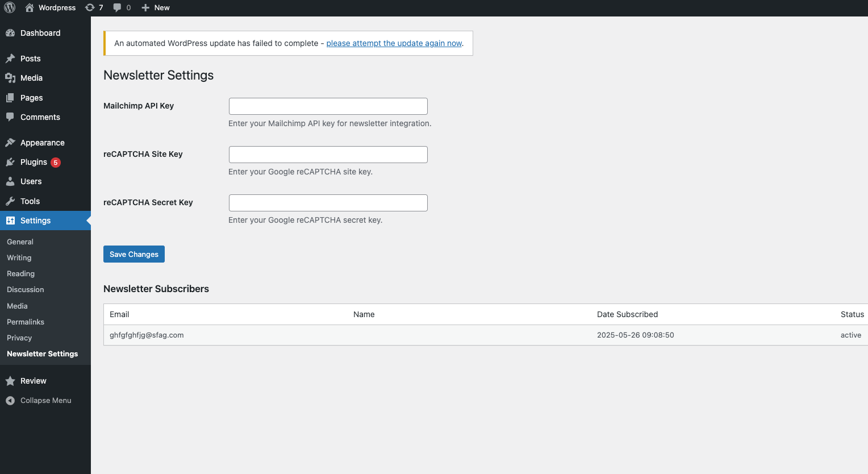Click the plus icon beside New
Image resolution: width=868 pixels, height=474 pixels.
(145, 7)
